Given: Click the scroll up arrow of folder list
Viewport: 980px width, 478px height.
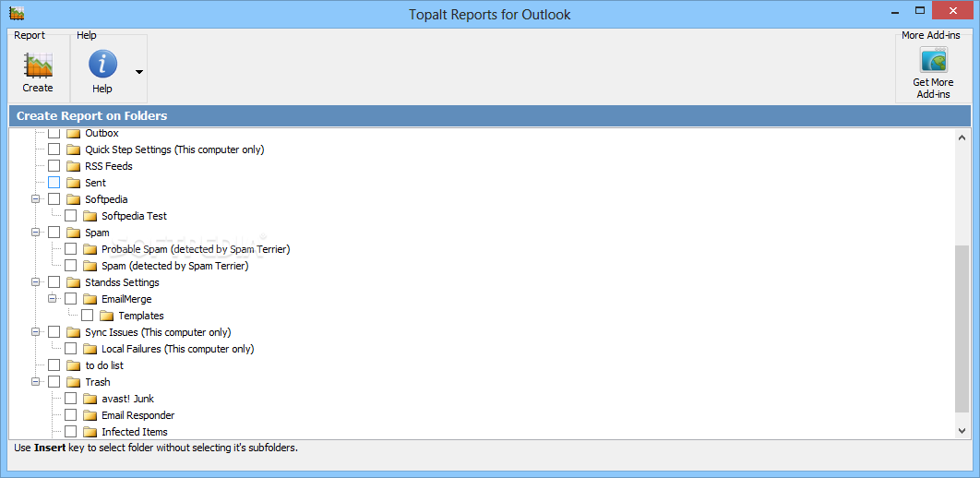Looking at the screenshot, I should pos(962,137).
